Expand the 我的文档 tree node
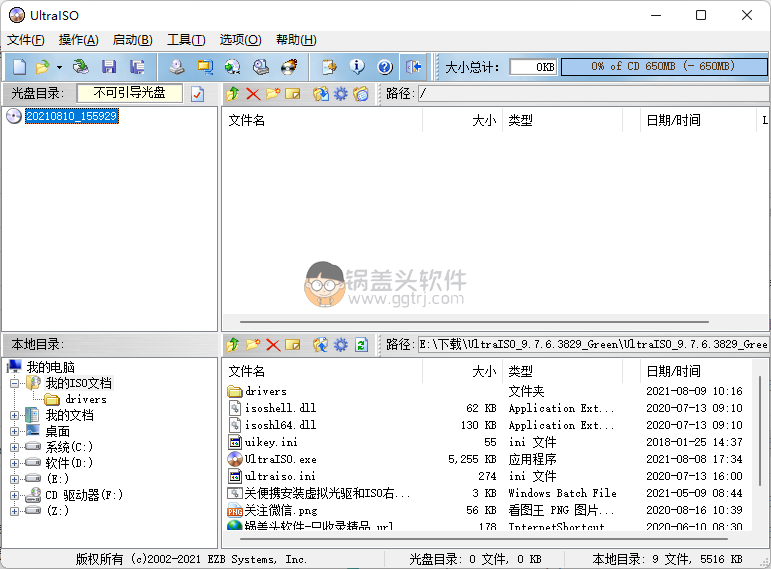Image resolution: width=771 pixels, height=569 pixels. pos(14,416)
